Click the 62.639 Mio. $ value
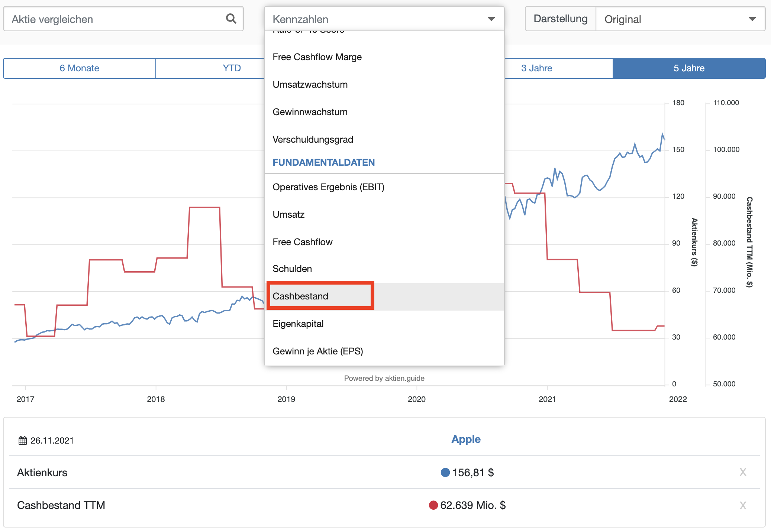This screenshot has width=771, height=532. [x=473, y=505]
